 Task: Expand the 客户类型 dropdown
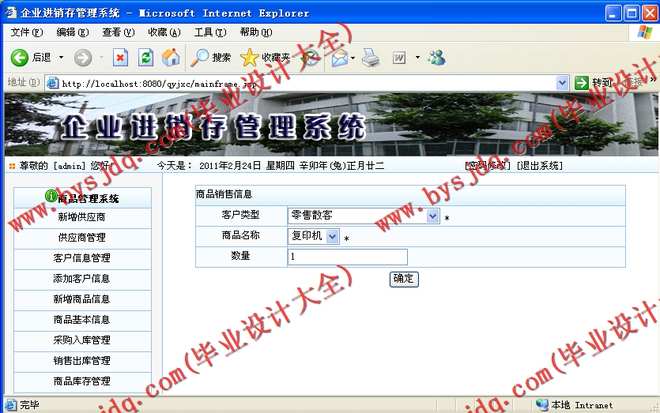tap(432, 215)
